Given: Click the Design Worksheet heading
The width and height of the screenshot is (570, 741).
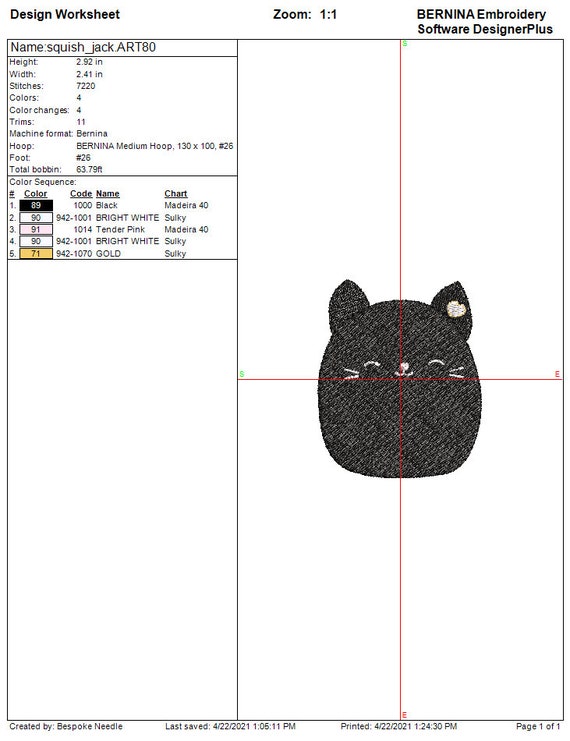Looking at the screenshot, I should (x=65, y=14).
